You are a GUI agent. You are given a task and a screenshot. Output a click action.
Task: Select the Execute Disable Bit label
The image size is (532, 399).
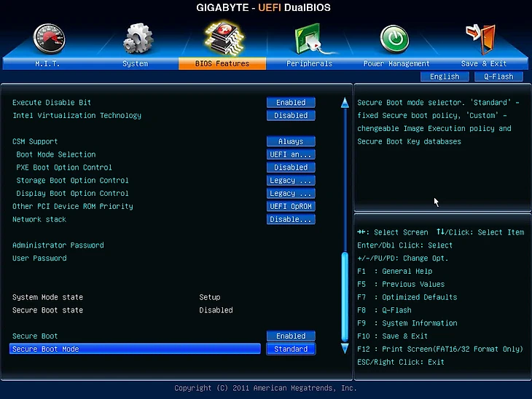[x=52, y=103]
